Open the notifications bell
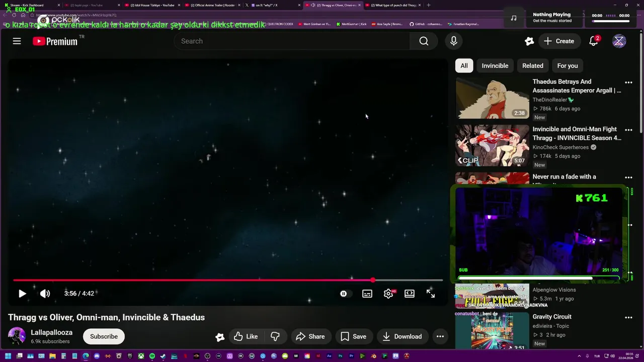 pyautogui.click(x=594, y=41)
